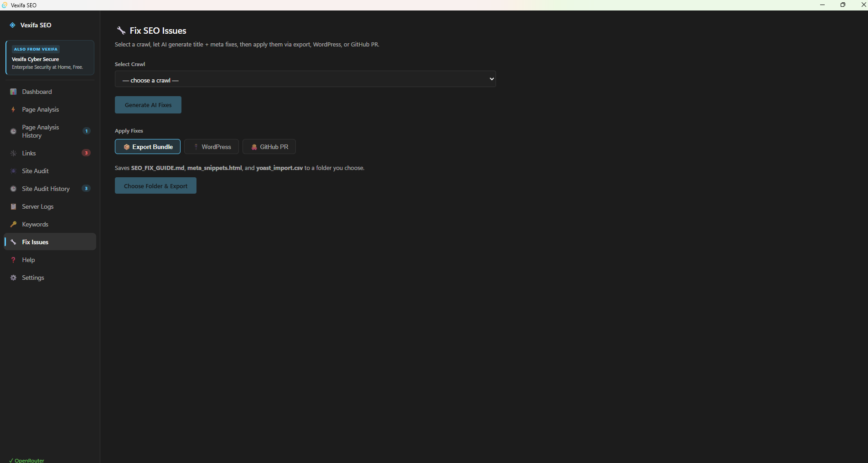868x463 pixels.
Task: Click the Site Audit History clock icon
Action: (x=13, y=189)
